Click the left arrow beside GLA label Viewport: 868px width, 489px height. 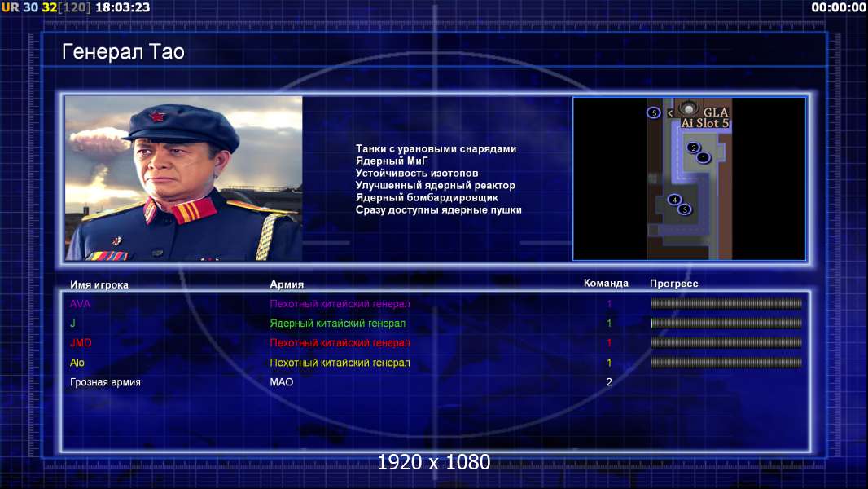tap(670, 113)
